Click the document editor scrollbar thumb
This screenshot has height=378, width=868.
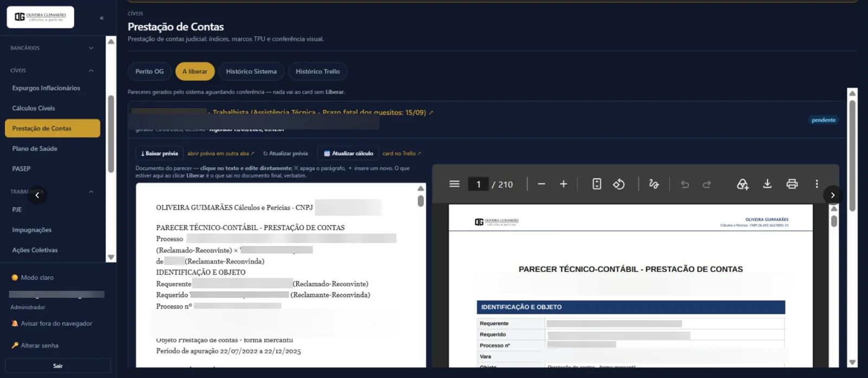pyautogui.click(x=420, y=201)
